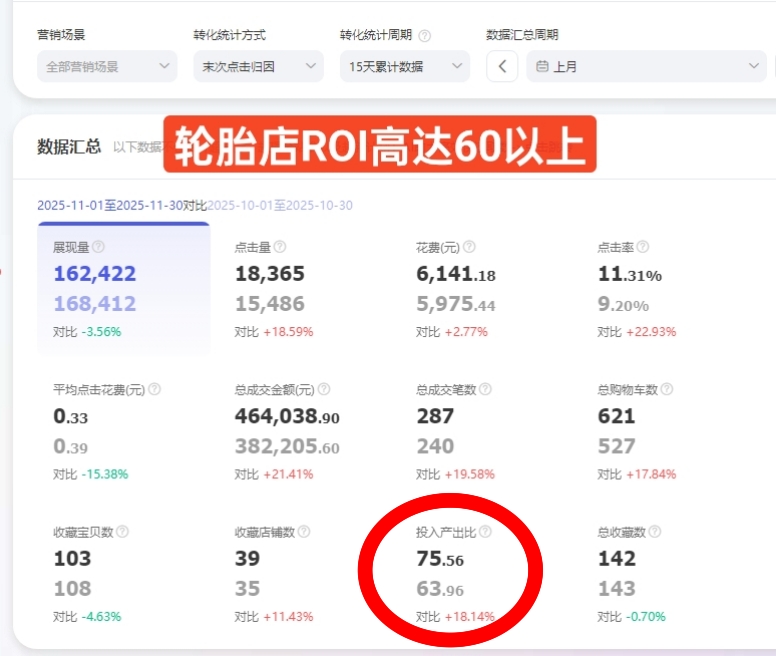Click help icon next to 展现量
The height and width of the screenshot is (656, 776).
pyautogui.click(x=98, y=246)
